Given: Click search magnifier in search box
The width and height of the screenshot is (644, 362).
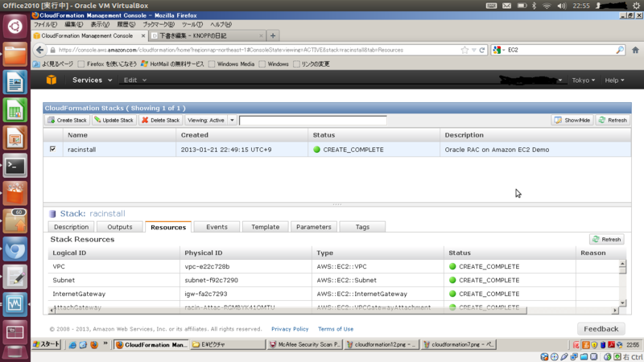Looking at the screenshot, I should click(x=620, y=50).
